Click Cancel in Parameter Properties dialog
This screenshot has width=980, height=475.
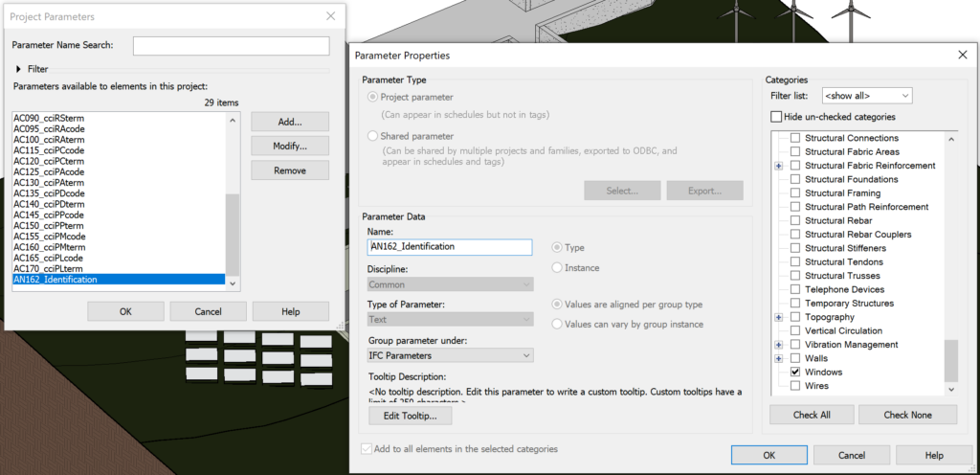[x=852, y=455]
